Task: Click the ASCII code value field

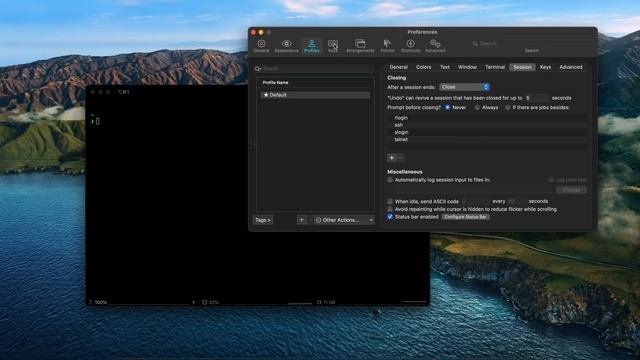Action: 476,201
